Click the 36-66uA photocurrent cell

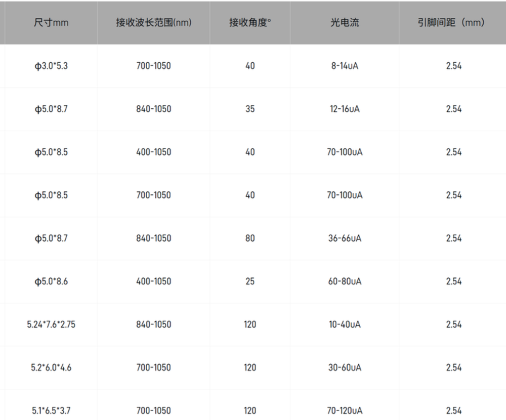(344, 238)
